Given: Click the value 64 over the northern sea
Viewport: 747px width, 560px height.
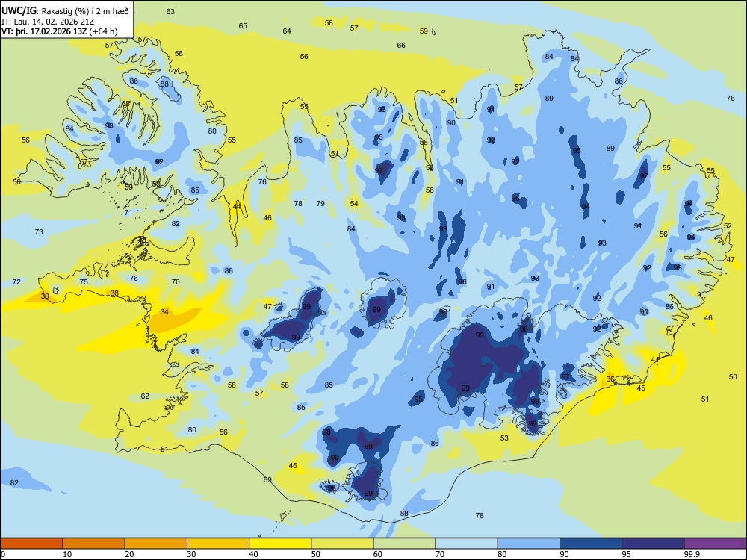Looking at the screenshot, I should coord(287,31).
